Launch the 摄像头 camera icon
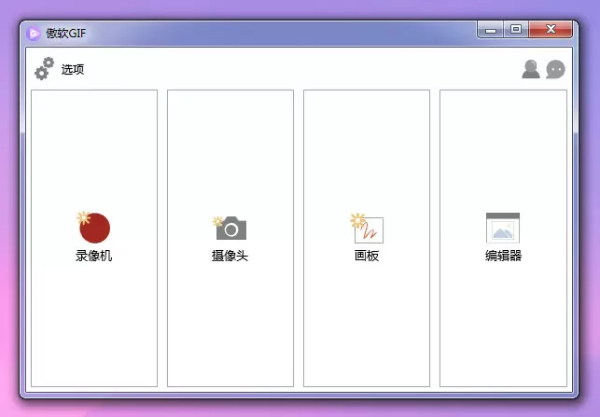The image size is (600, 417). (230, 228)
